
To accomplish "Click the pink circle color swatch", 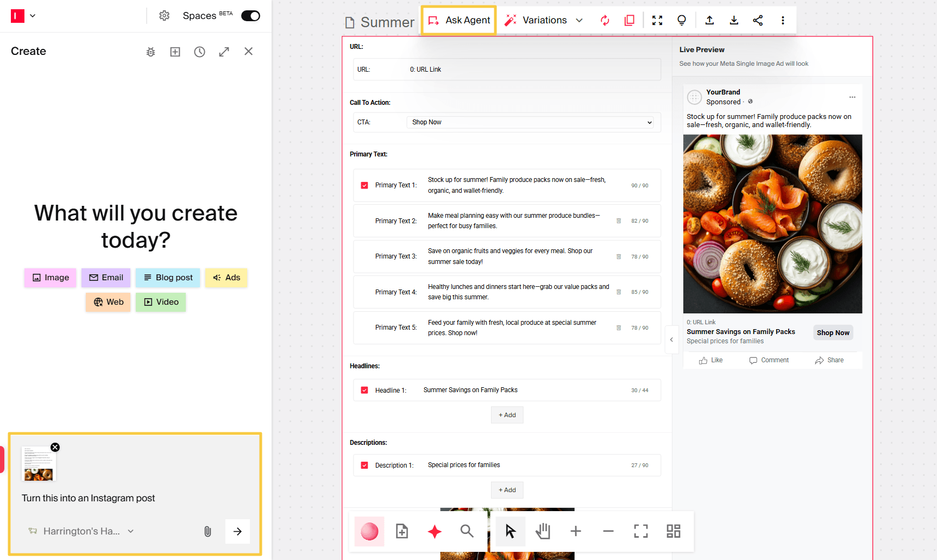I will click(x=369, y=531).
